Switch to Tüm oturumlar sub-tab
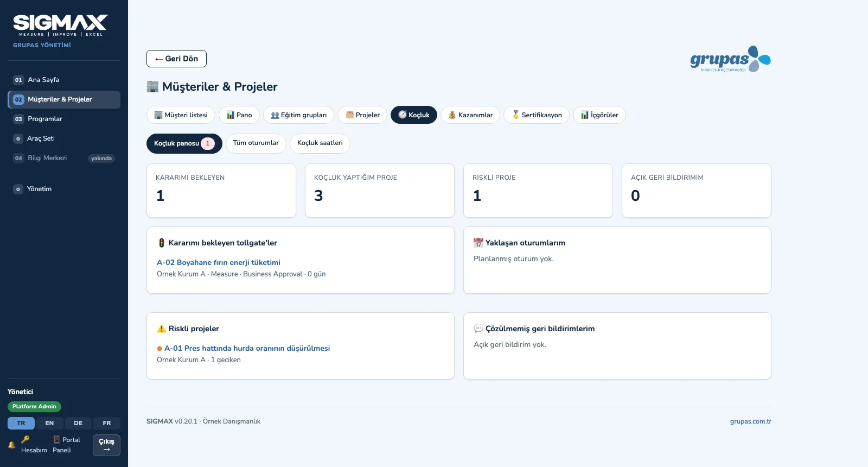The width and height of the screenshot is (868, 467). click(256, 143)
